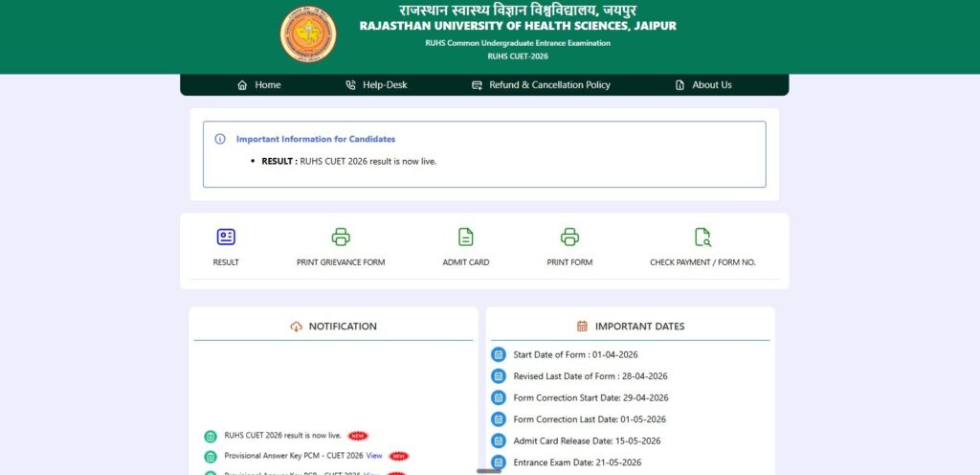Open the RESULT card icon
Screen dimensions: 980x475
226,237
